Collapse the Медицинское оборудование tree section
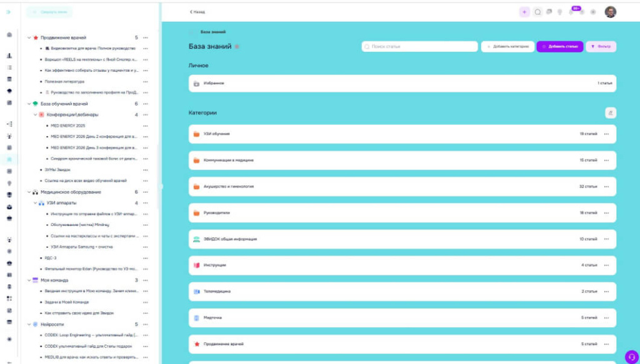Image resolution: width=640 pixels, height=364 pixels. pyautogui.click(x=29, y=192)
